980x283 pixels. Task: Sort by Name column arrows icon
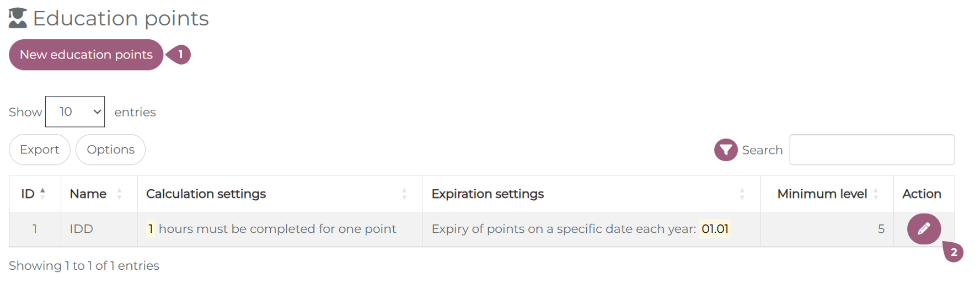click(119, 194)
